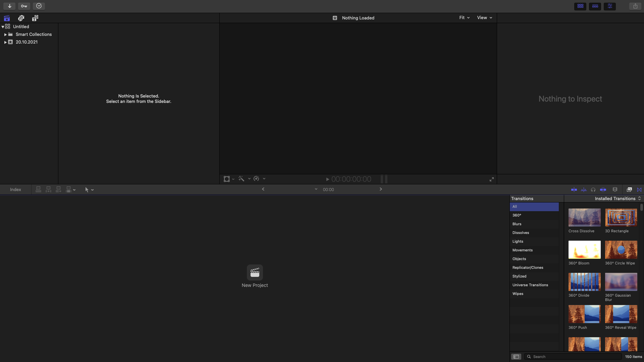Image resolution: width=644 pixels, height=362 pixels.
Task: Click the Share export button
Action: 635,6
